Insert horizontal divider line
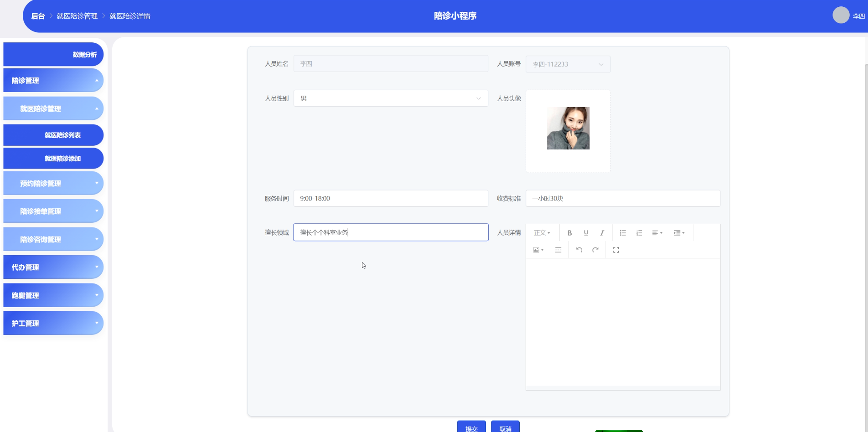Viewport: 868px width, 432px height. coord(558,250)
